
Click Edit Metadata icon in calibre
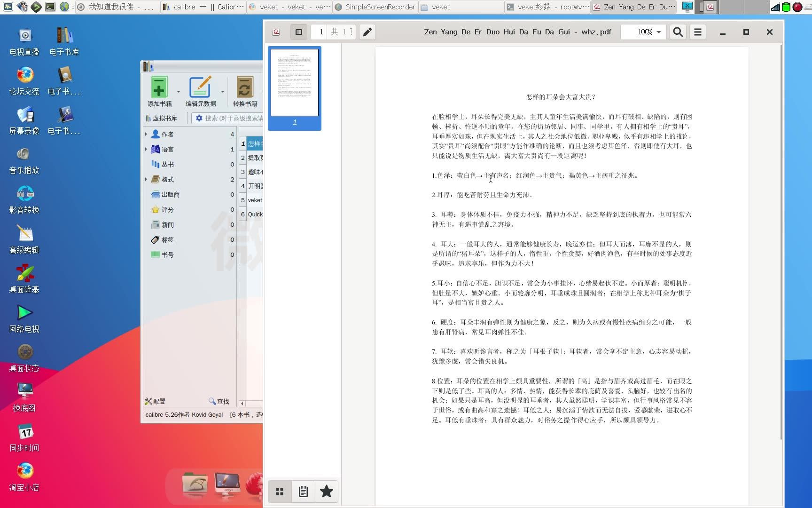pos(201,91)
